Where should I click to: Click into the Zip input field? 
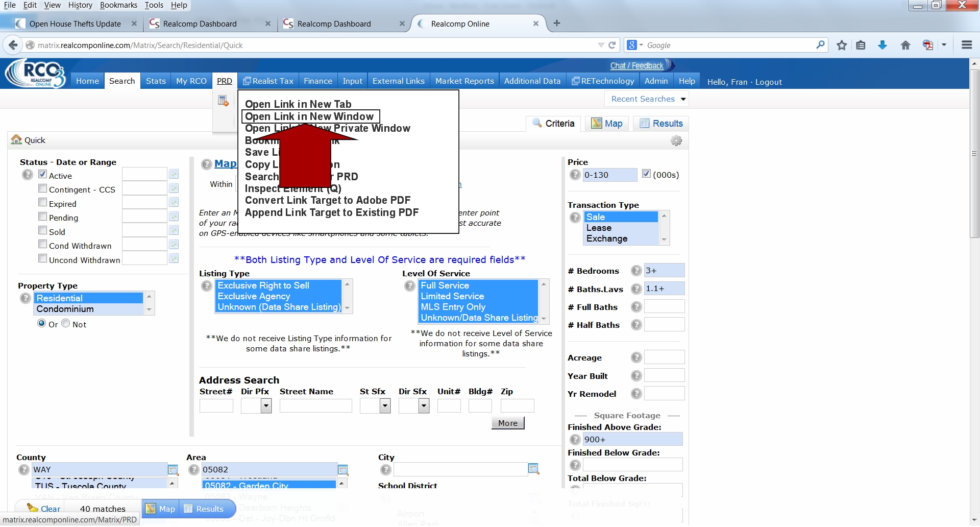(517, 406)
